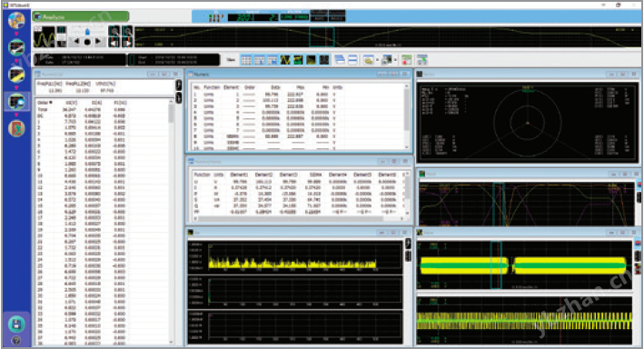Click the Max column header in Numeric panel
The image size is (644, 349).
(x=301, y=87)
